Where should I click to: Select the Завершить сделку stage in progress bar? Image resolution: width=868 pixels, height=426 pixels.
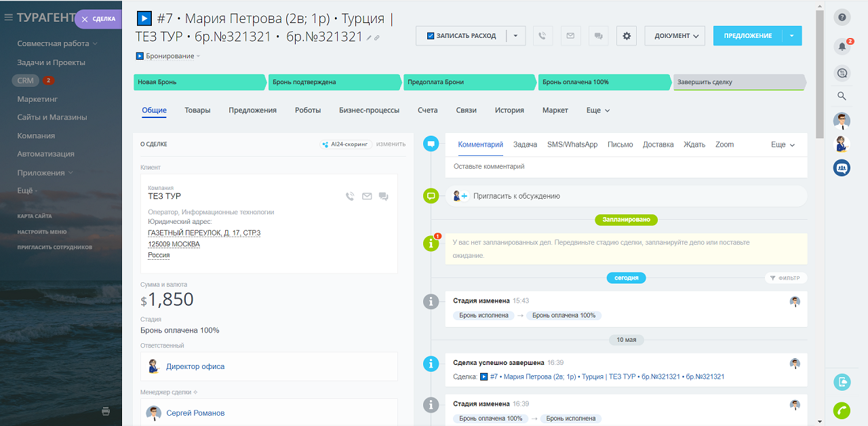click(738, 82)
